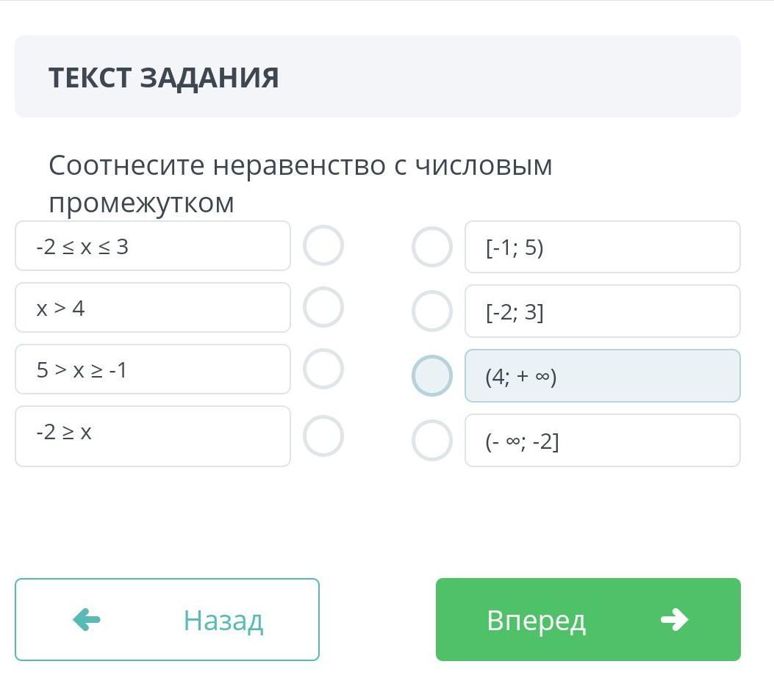Select the radio circle beside [-2; 3]
The image size is (774, 700).
click(432, 311)
